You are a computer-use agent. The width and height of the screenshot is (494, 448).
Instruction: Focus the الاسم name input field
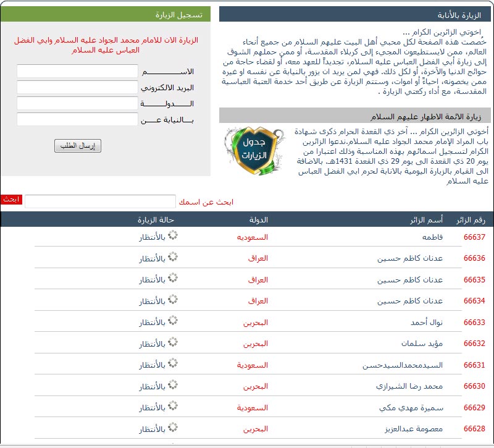[77, 72]
